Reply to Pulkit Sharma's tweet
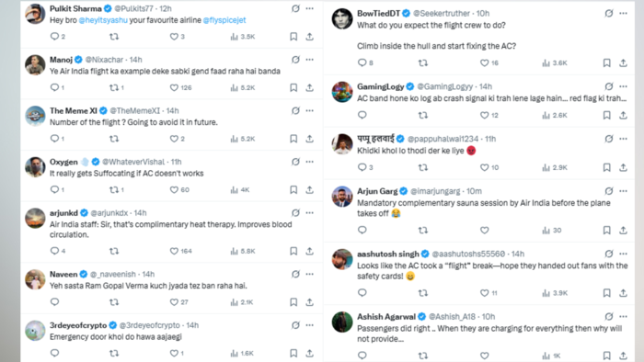Screen dimensions: 644x362 coord(54,37)
